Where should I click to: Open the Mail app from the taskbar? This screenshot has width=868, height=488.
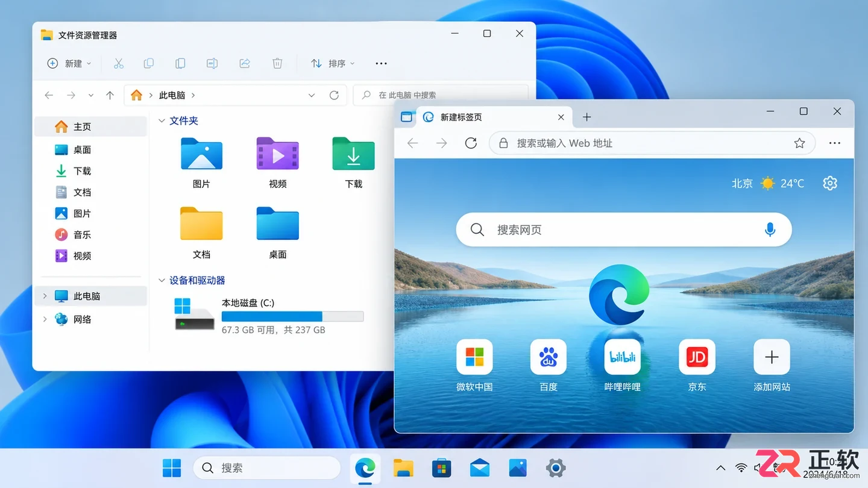(x=480, y=468)
